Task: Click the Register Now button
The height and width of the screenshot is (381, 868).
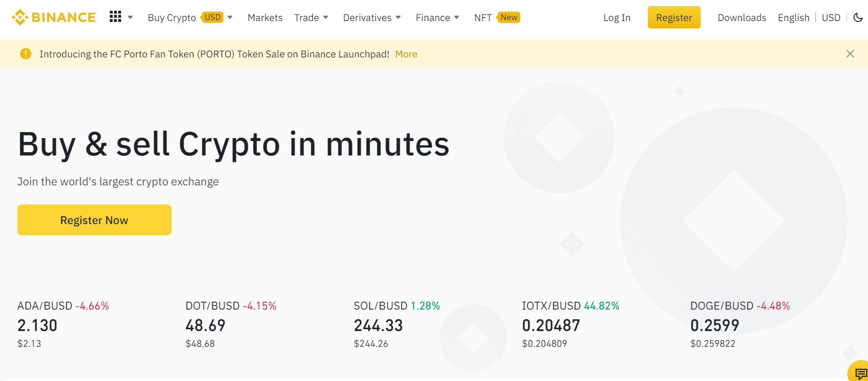Action: (94, 220)
